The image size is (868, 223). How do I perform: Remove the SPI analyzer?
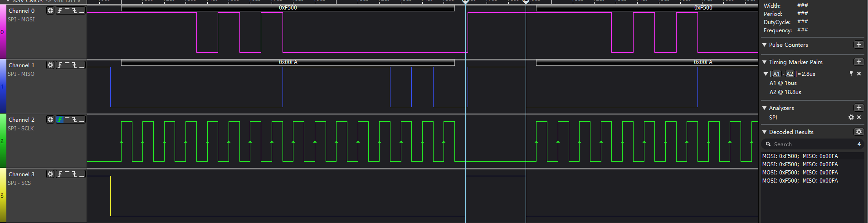(858, 117)
